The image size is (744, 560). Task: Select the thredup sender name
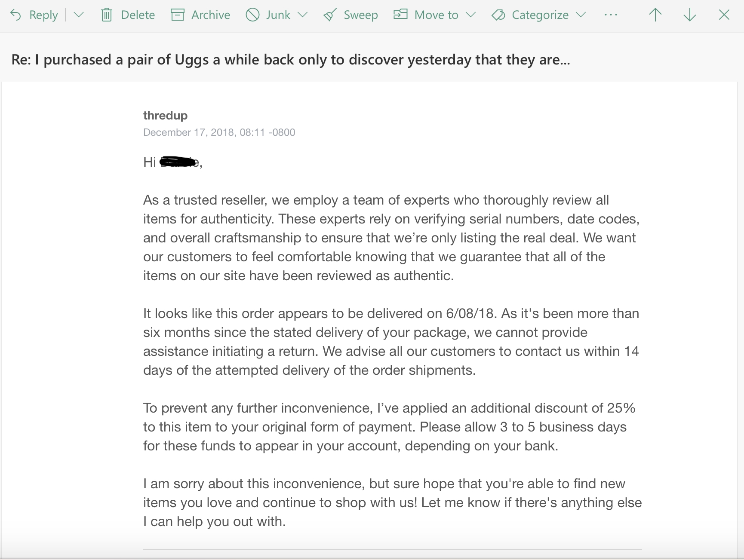[165, 115]
